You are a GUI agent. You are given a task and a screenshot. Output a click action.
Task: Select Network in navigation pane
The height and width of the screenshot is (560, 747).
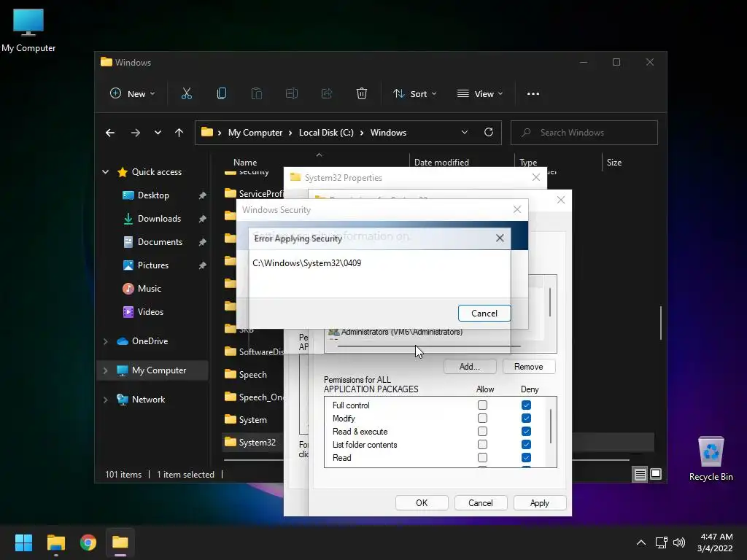148,400
